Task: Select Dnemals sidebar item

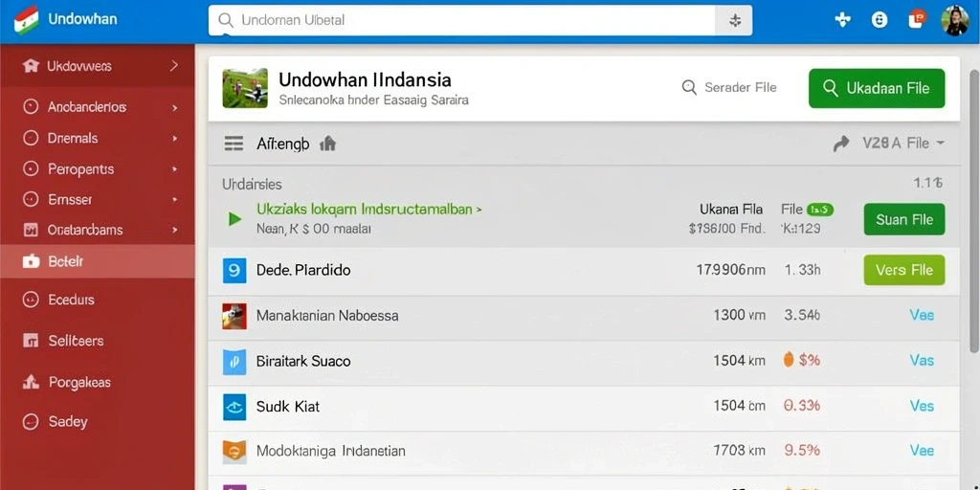Action: (98, 138)
